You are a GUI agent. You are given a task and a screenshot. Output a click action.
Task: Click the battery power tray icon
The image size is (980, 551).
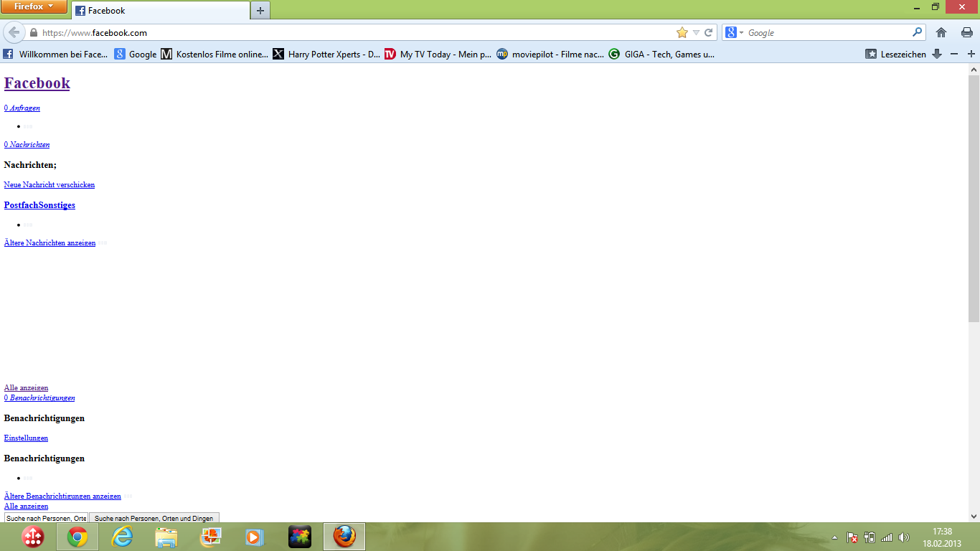pos(870,537)
